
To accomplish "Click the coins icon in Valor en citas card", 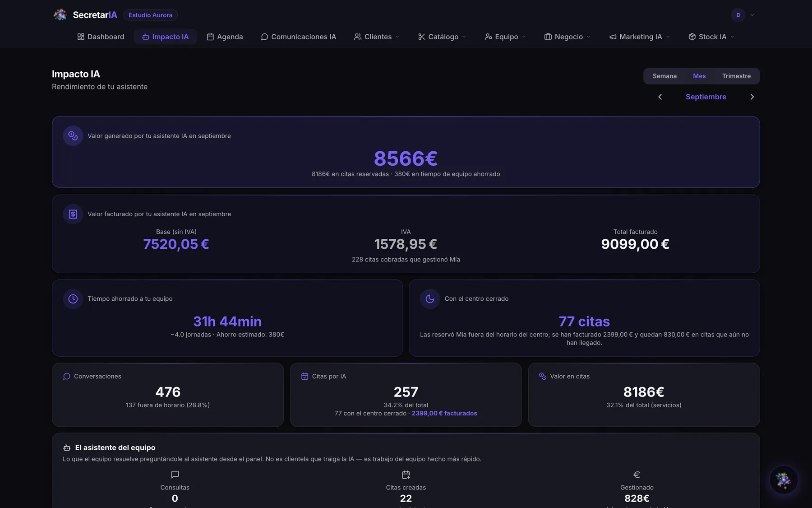I will coord(543,376).
